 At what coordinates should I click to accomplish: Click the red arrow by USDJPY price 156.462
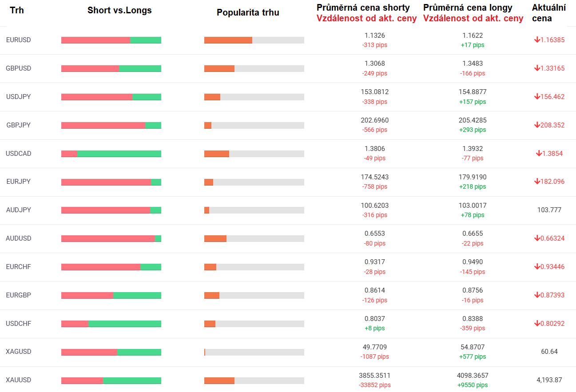pyautogui.click(x=537, y=97)
